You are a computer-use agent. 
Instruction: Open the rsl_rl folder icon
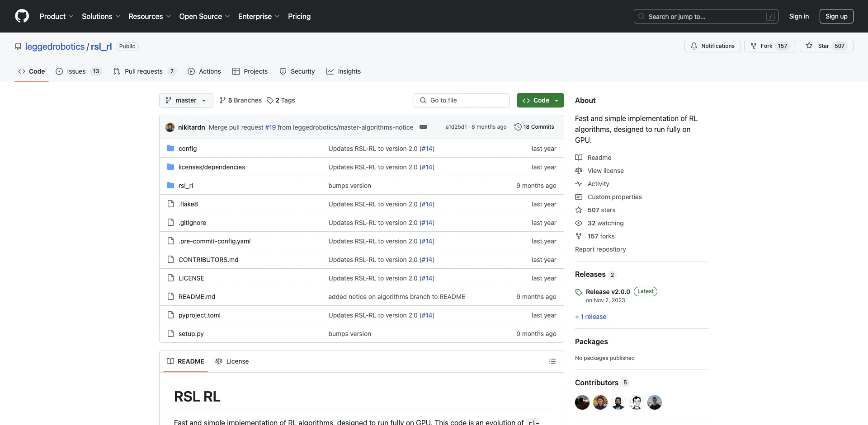coord(170,185)
